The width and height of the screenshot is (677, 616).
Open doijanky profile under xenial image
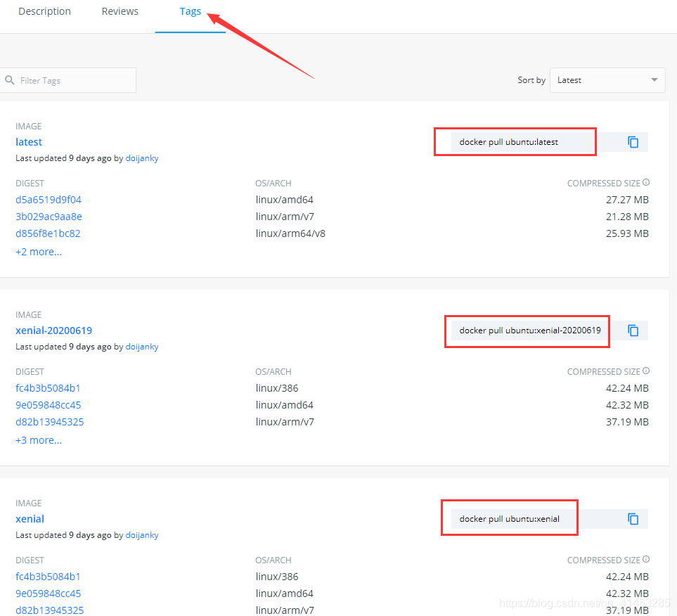(142, 535)
